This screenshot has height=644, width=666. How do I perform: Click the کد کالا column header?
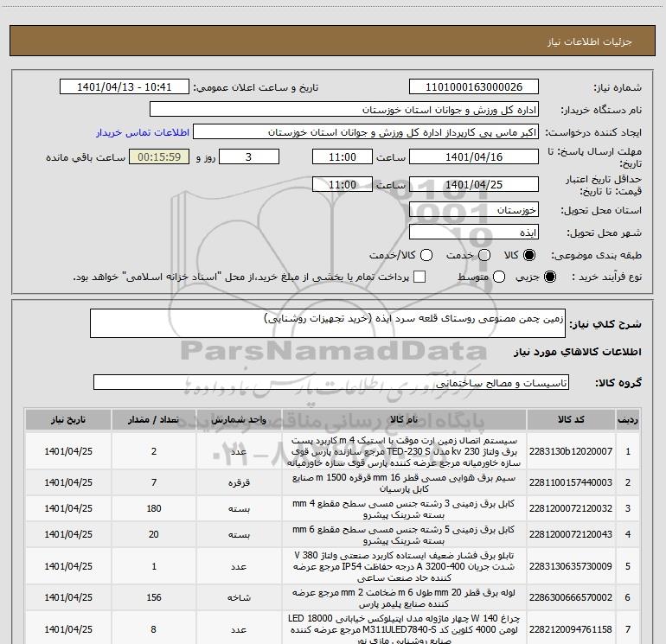click(571, 420)
